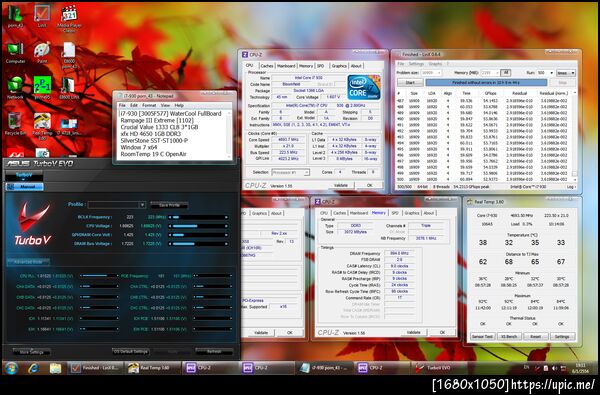Click the Reset button in Real Temp

[535, 336]
